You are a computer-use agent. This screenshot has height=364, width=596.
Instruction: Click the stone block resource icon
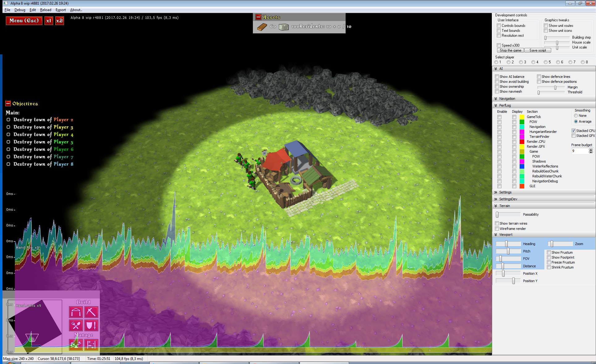283,27
